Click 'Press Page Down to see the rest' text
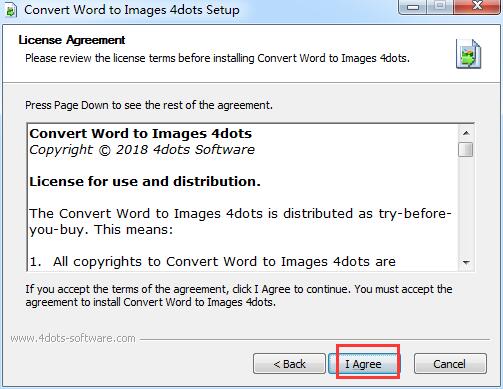503x389 pixels. [x=149, y=105]
